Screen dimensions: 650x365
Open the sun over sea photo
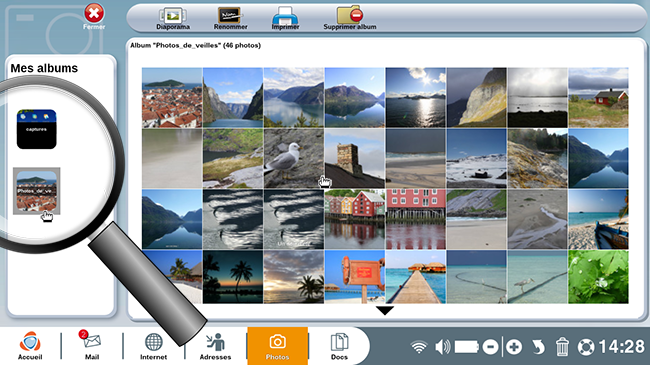point(415,97)
